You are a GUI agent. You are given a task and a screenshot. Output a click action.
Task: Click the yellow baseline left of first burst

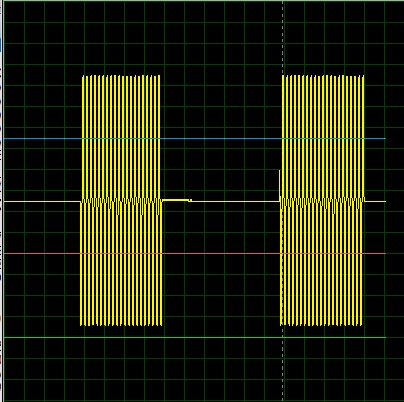pyautogui.click(x=42, y=201)
